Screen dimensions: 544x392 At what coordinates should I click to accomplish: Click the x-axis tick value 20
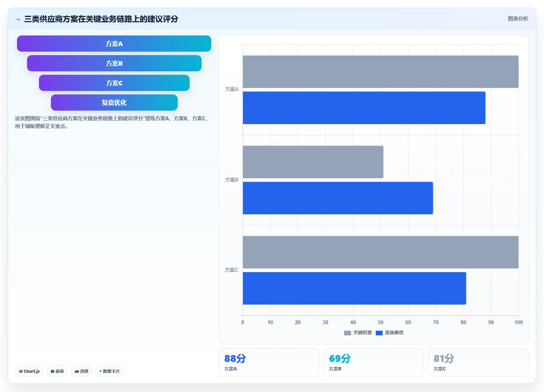tap(298, 323)
